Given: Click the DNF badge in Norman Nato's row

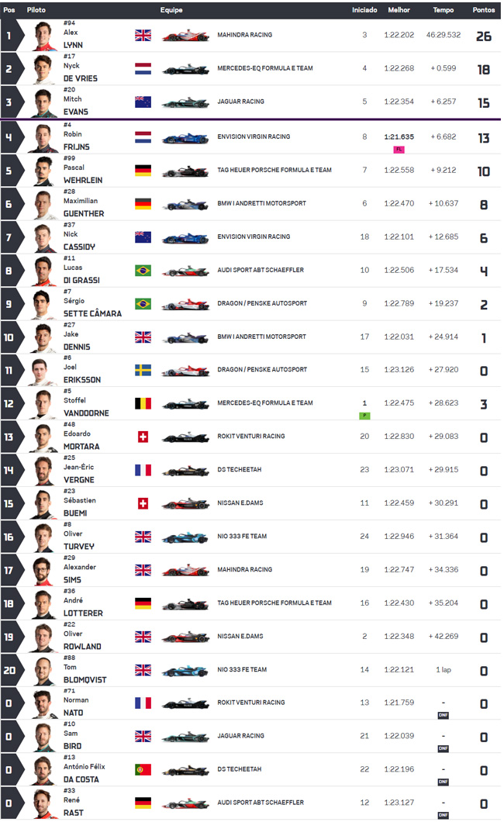Looking at the screenshot, I should click(x=444, y=716).
